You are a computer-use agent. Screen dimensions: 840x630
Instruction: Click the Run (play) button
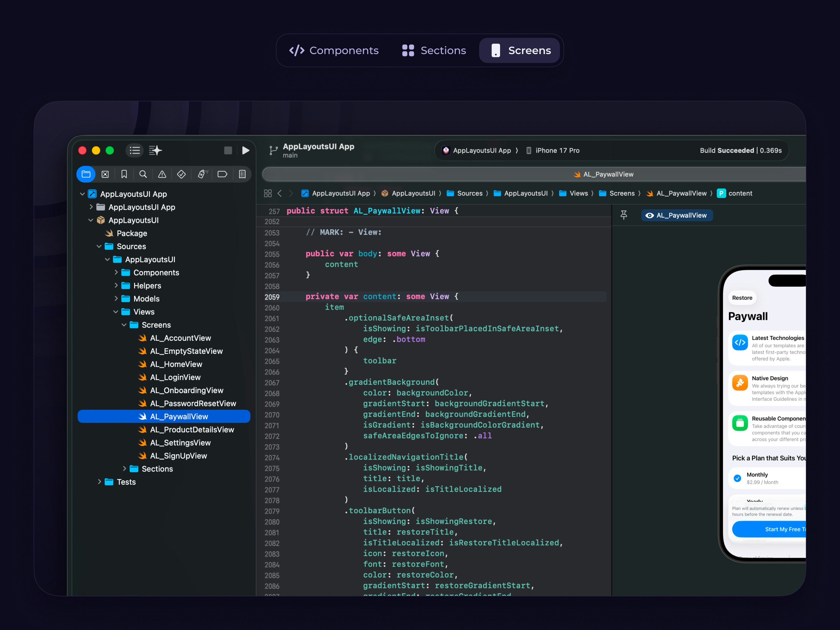[x=246, y=150]
